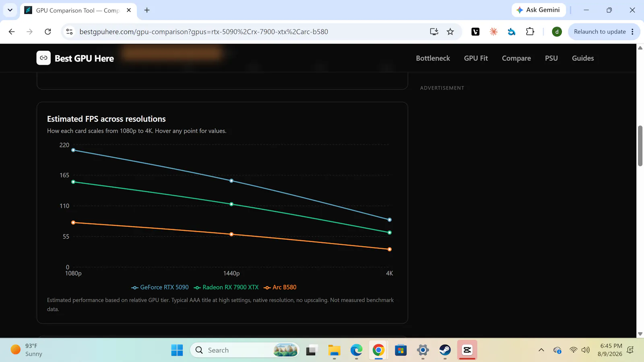Open Windows Start menu
The width and height of the screenshot is (644, 362).
[177, 350]
